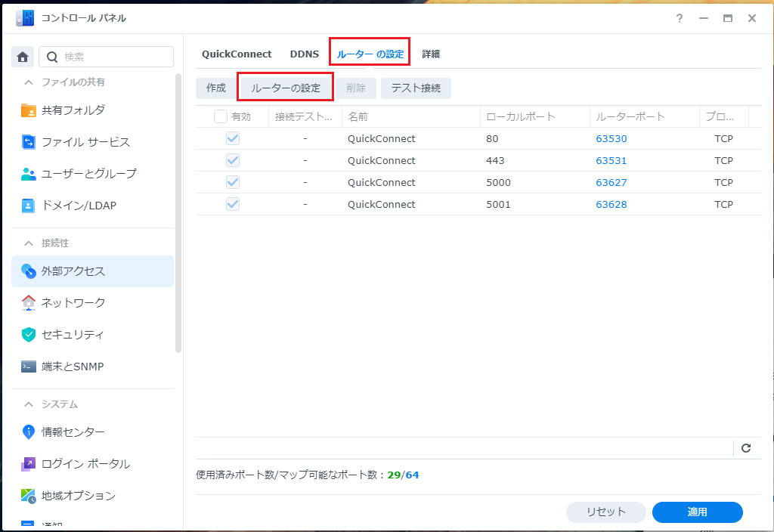This screenshot has width=774, height=532.
Task: Click the 削除 button
Action: pos(356,88)
